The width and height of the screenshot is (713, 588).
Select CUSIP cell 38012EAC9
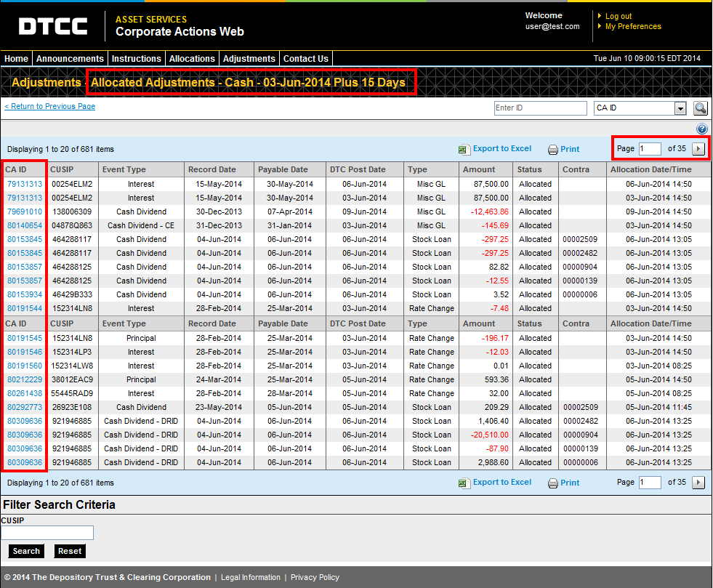[72, 379]
